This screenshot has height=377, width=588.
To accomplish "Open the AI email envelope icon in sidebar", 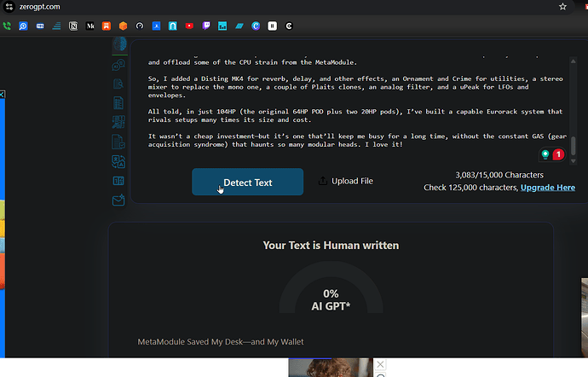I will point(118,200).
